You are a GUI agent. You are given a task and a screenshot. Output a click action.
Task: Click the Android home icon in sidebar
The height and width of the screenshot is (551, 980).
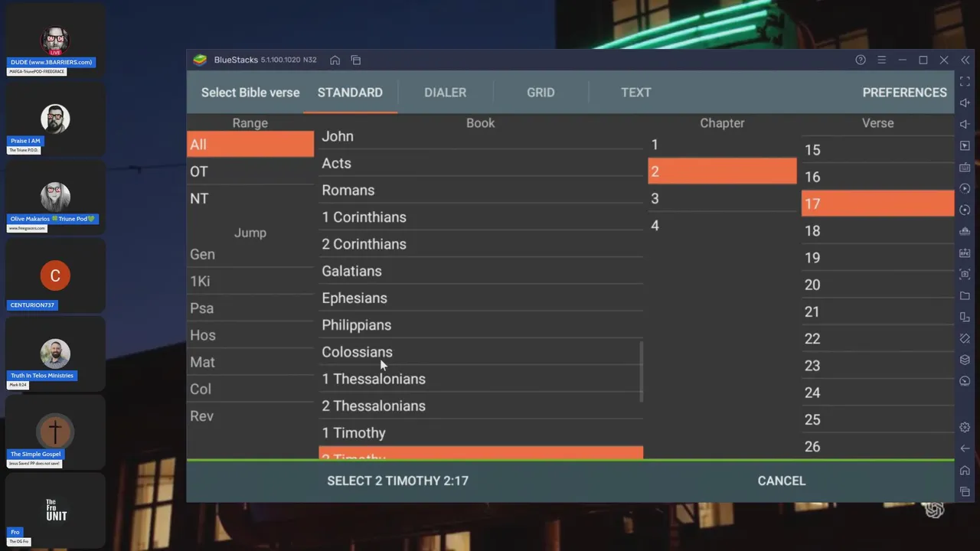point(965,470)
